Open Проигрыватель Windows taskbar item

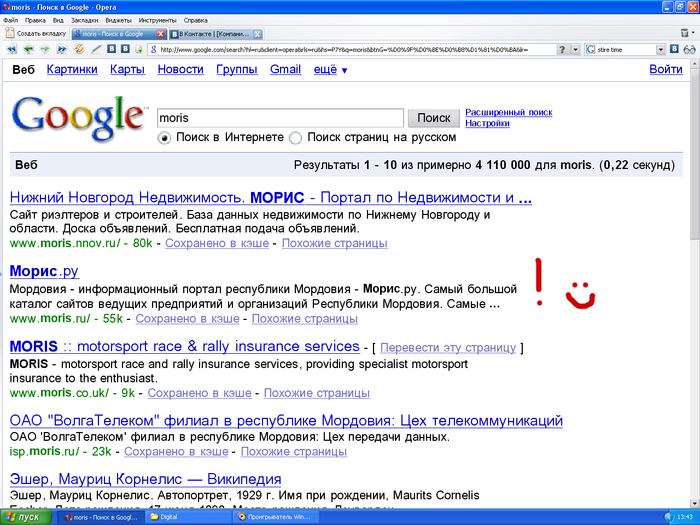point(276,517)
